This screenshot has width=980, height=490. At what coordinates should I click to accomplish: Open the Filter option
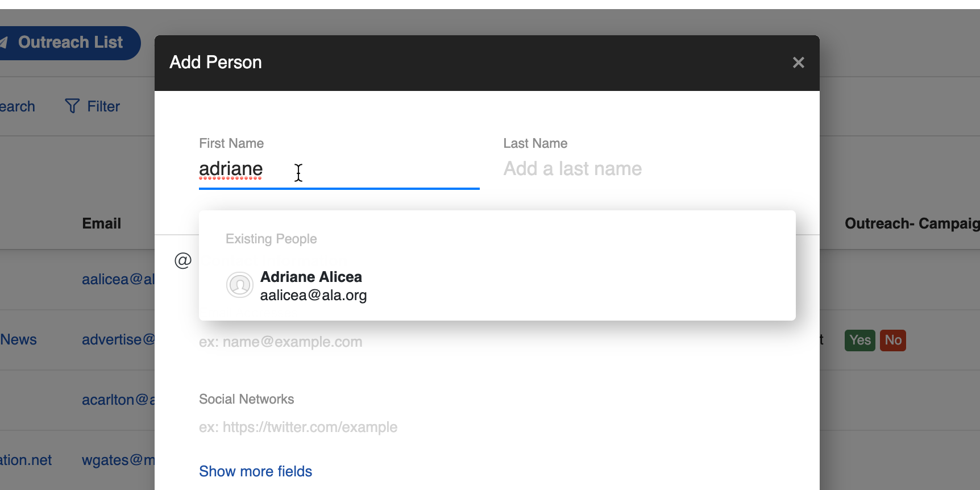[103, 106]
